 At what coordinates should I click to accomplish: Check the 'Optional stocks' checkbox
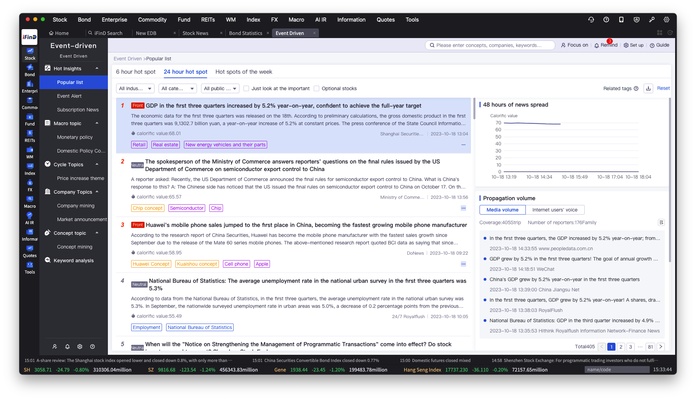[x=316, y=88]
